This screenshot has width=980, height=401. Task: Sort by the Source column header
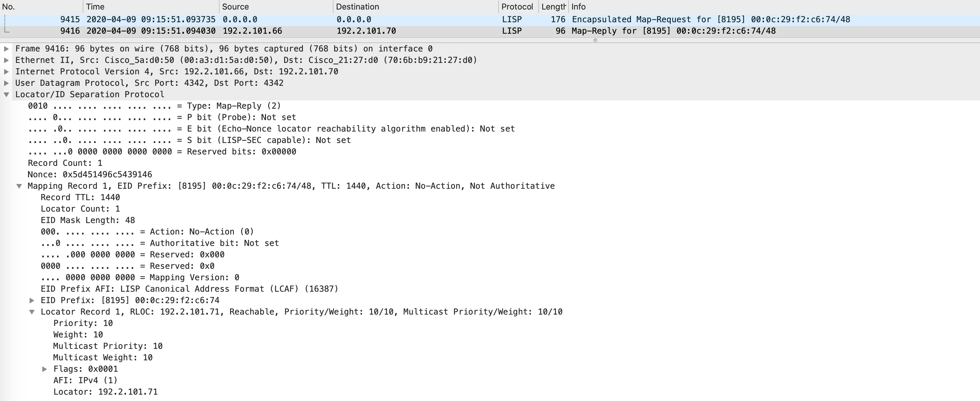click(276, 7)
